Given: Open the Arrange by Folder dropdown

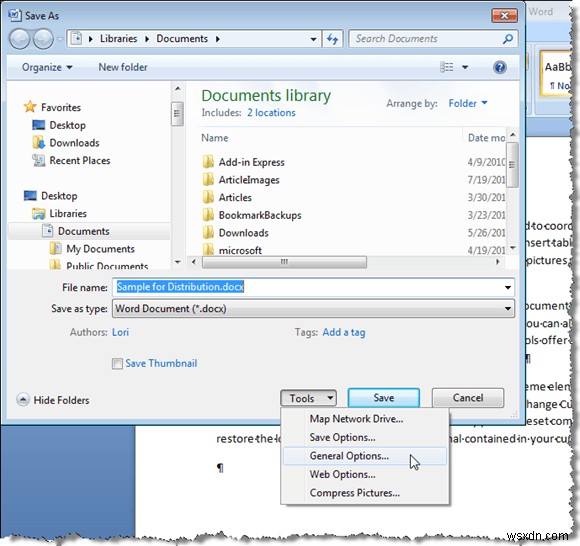Looking at the screenshot, I should click(468, 103).
